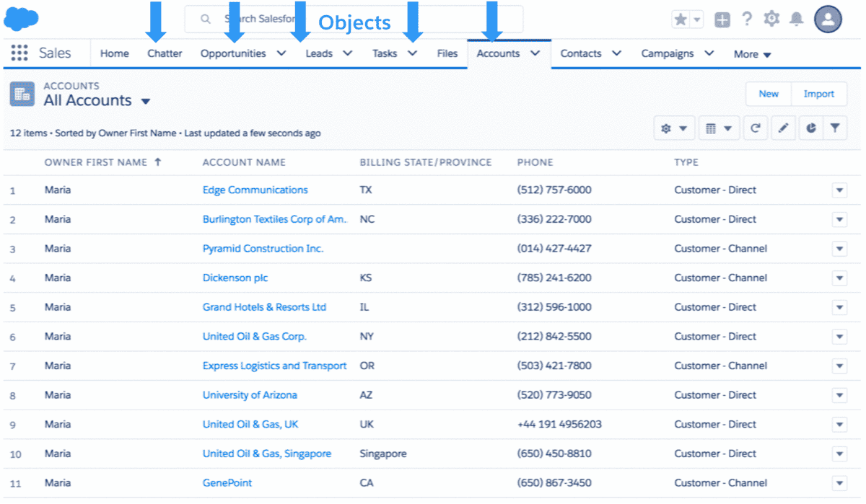Open the App Launcher grid icon
Screen dimensions: 866x504
[x=19, y=53]
